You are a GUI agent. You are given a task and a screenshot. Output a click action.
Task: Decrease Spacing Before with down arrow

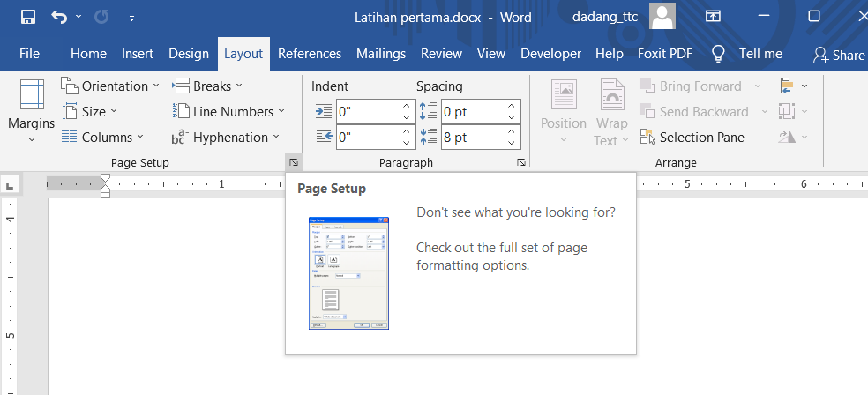(512, 118)
